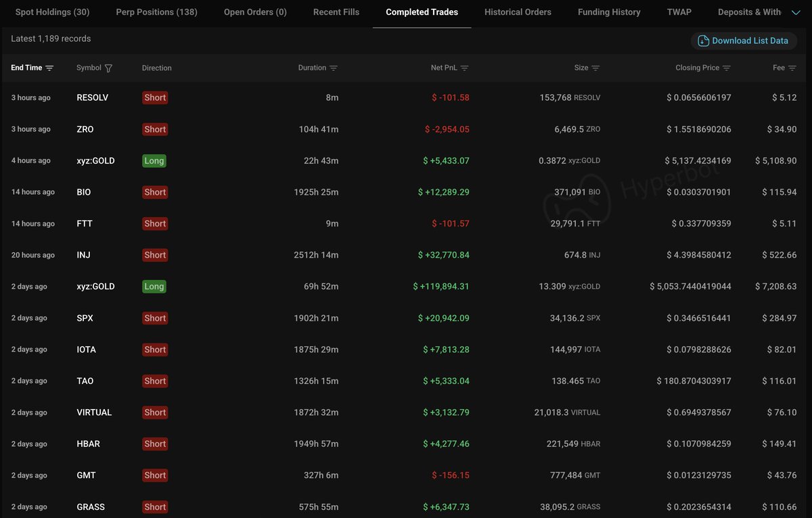Sort trades by Fee icon
Image resolution: width=812 pixels, height=518 pixels.
point(792,68)
